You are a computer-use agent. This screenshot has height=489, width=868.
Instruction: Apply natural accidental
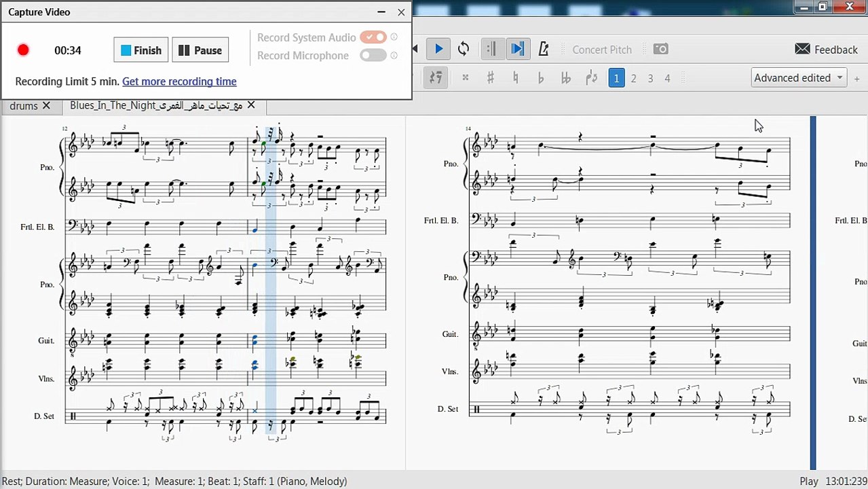(x=516, y=78)
